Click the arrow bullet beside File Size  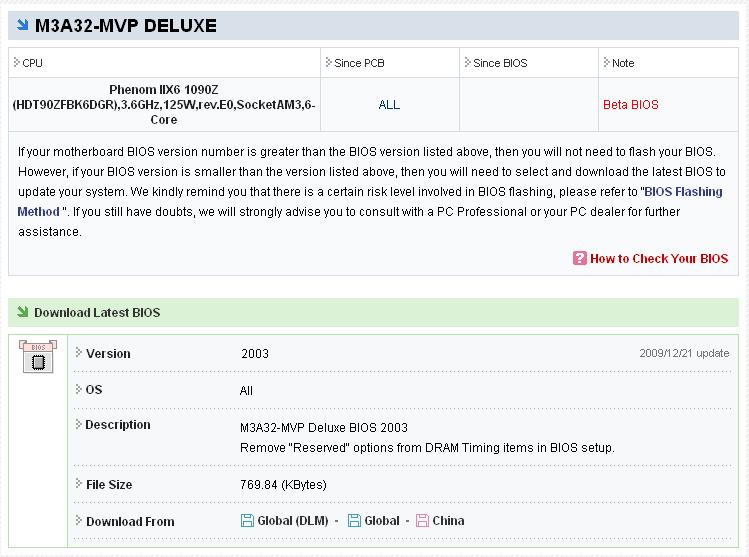pyautogui.click(x=79, y=483)
